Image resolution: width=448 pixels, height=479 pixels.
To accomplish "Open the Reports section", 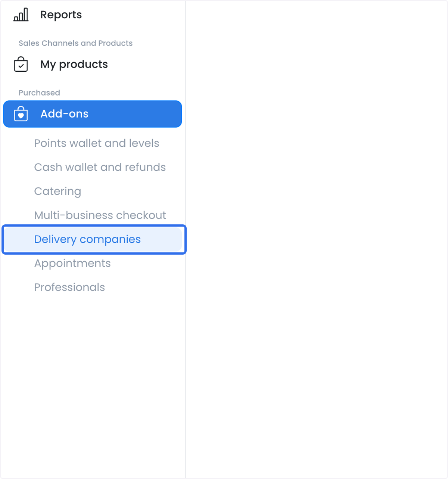I will (x=61, y=15).
